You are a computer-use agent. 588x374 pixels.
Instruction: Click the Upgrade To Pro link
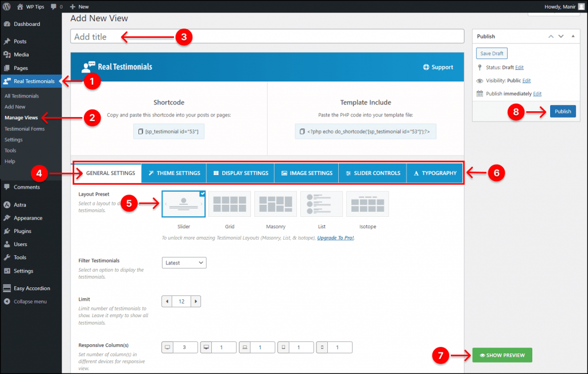point(335,237)
